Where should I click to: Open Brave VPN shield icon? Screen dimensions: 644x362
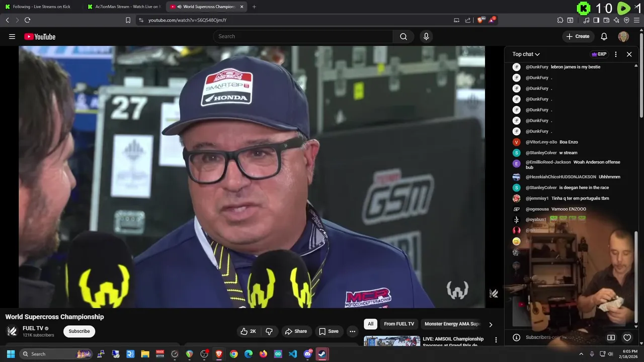626,20
